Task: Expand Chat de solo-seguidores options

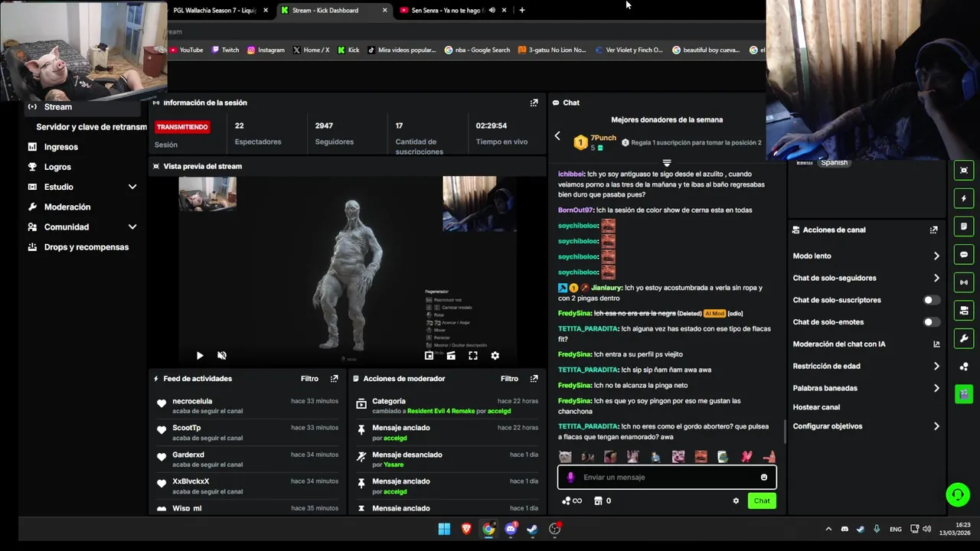Action: [x=936, y=279]
